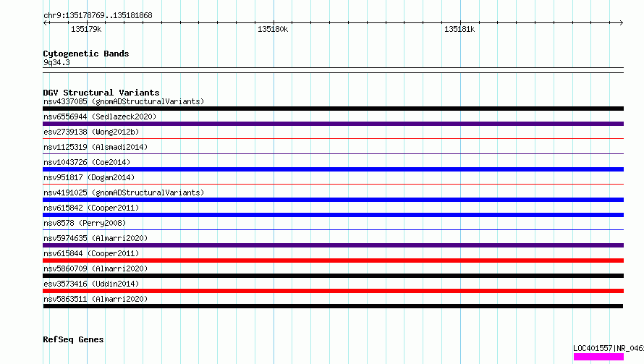Select the blue bar under nsv4191025

click(333, 200)
